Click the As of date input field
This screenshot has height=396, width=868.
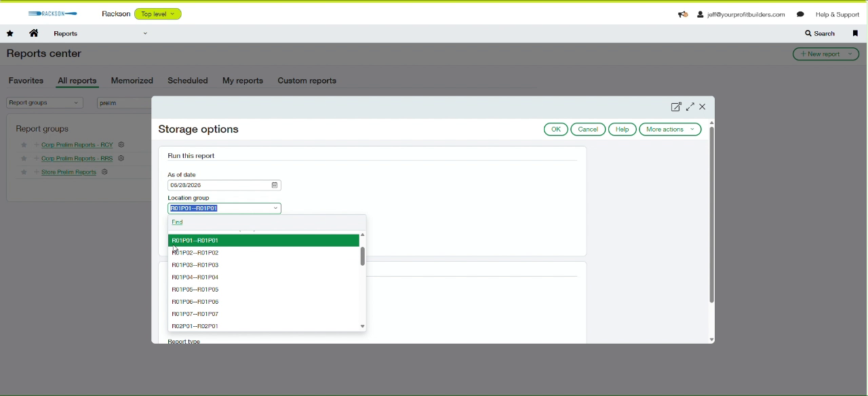click(224, 186)
